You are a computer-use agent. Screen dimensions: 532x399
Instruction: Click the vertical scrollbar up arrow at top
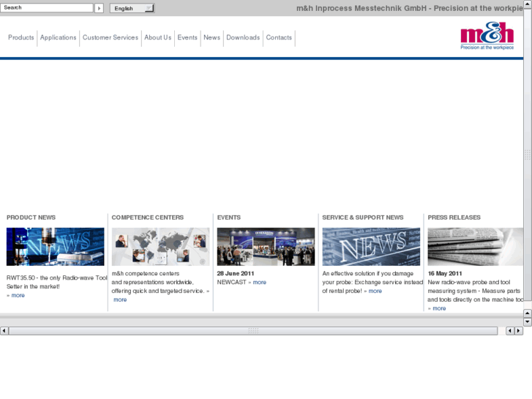[528, 4]
